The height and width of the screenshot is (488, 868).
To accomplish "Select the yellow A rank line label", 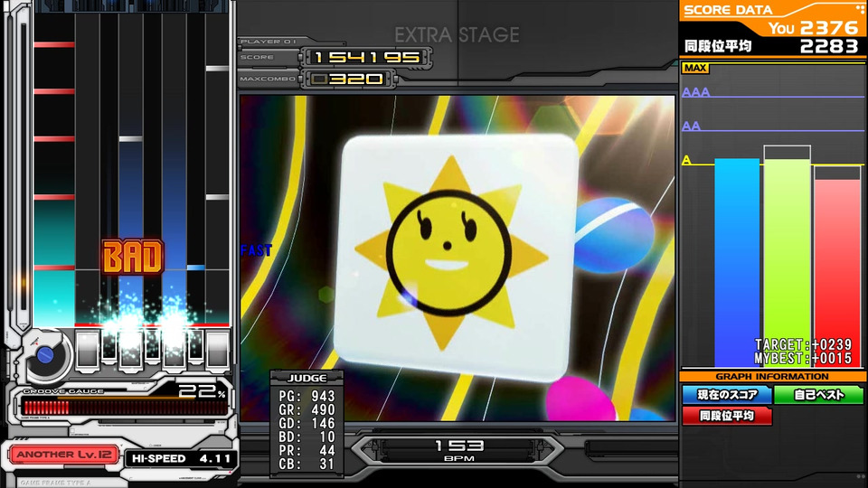I will [x=686, y=161].
